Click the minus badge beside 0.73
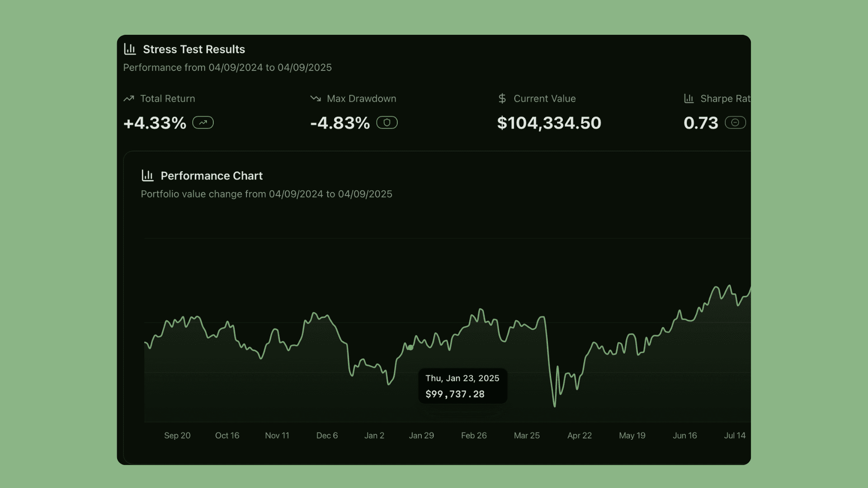The width and height of the screenshot is (868, 488). 735,122
